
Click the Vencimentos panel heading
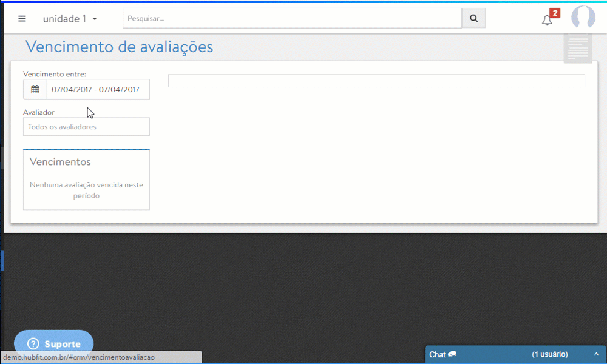pyautogui.click(x=60, y=162)
